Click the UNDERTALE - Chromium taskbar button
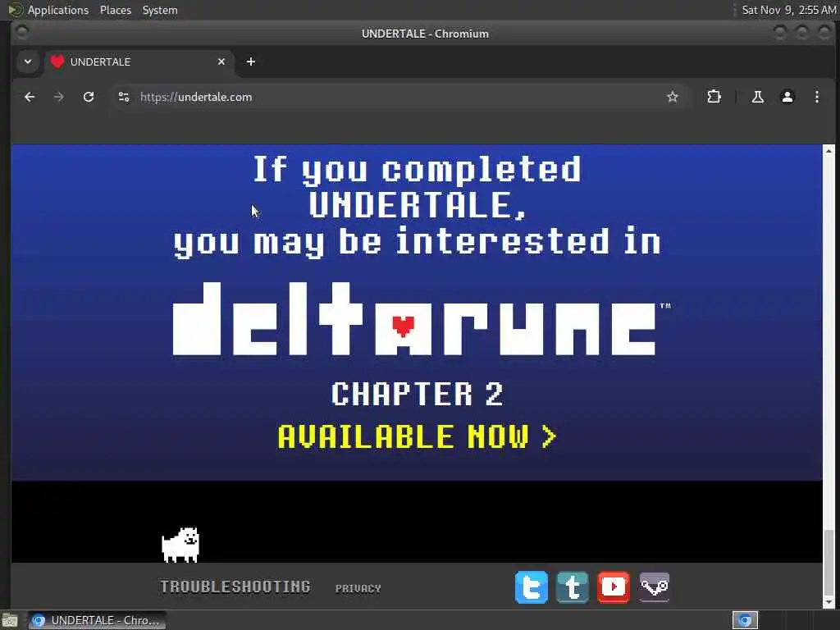The image size is (840, 630). (97, 620)
